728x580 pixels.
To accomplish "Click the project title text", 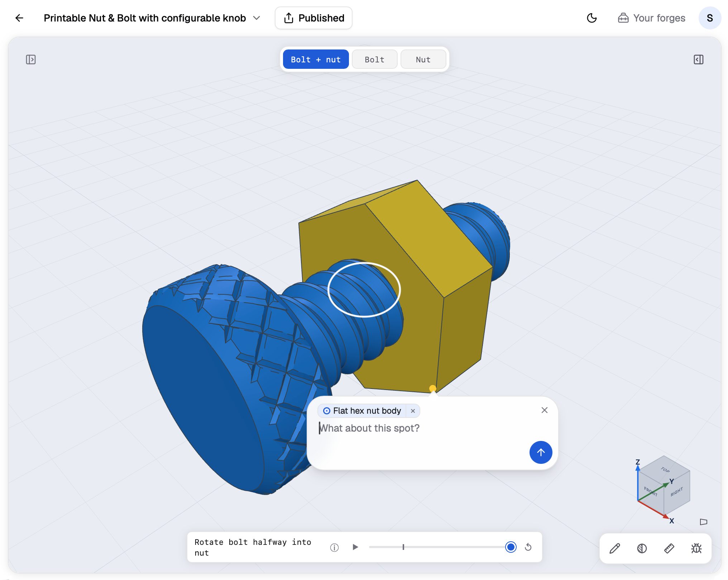I will point(145,18).
